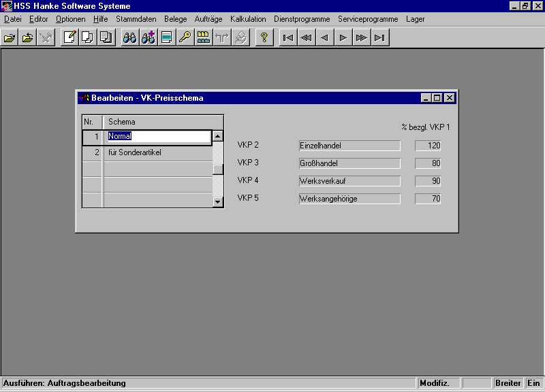545x392 pixels.
Task: Click the Schema list scroll-up arrow
Action: (217, 136)
